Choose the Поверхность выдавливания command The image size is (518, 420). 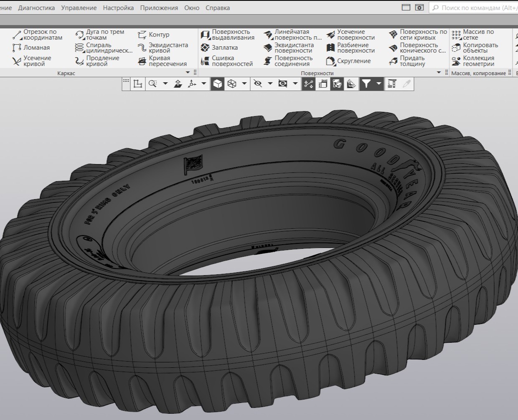228,35
